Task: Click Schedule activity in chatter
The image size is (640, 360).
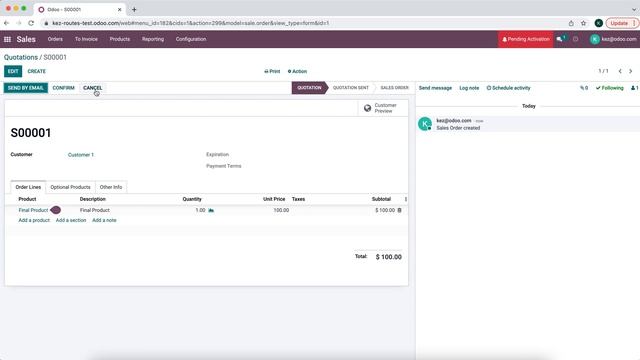Action: (x=509, y=88)
